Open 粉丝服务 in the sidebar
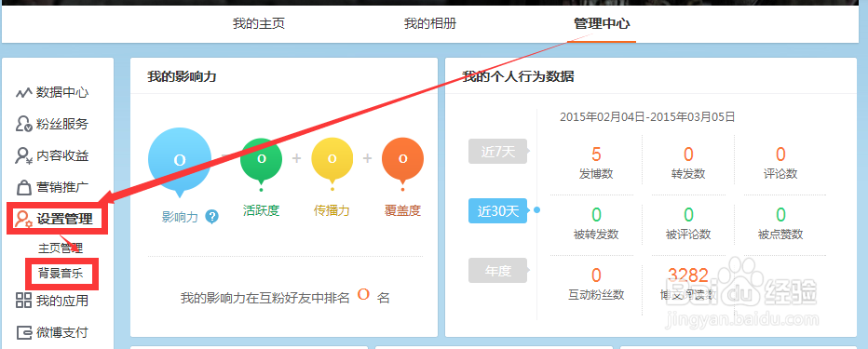Image resolution: width=868 pixels, height=349 pixels. coord(62,124)
